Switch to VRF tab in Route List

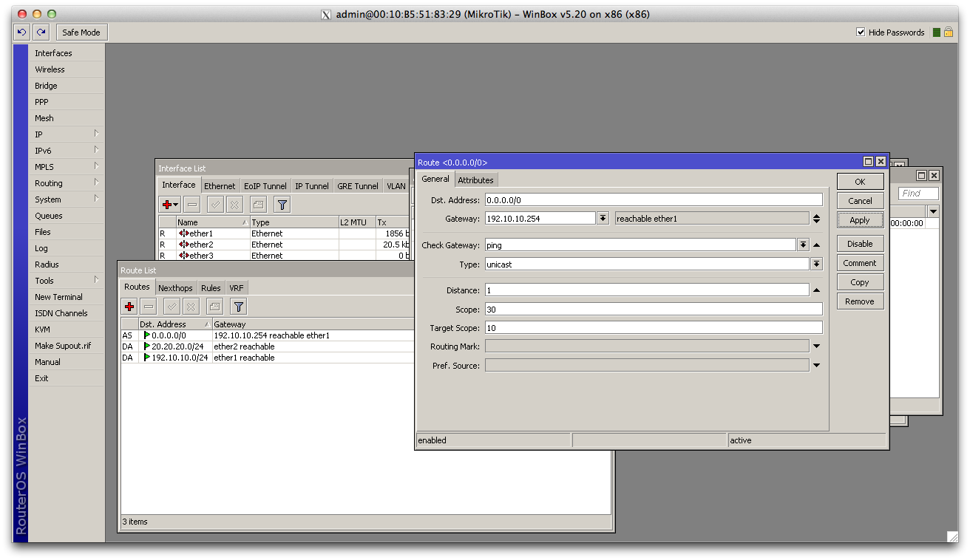pyautogui.click(x=236, y=287)
